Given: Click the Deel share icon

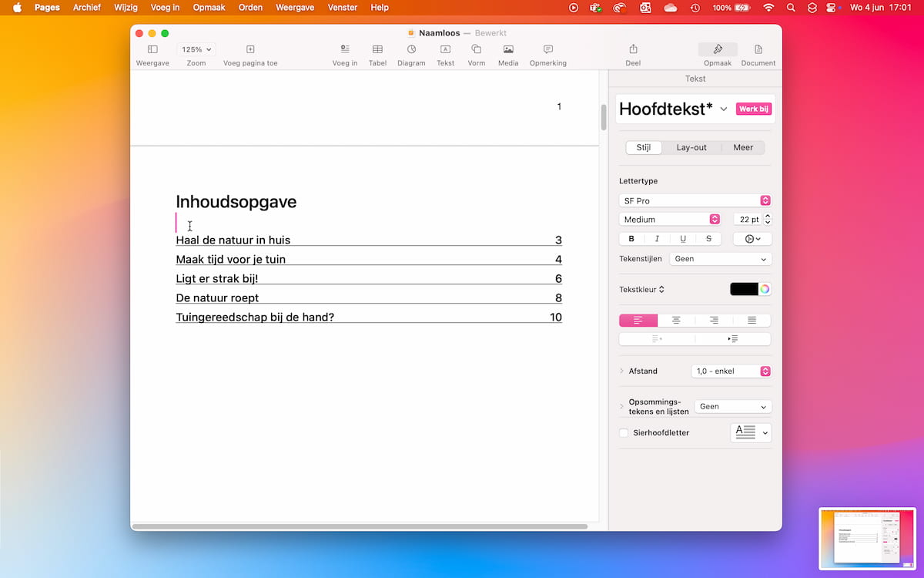Looking at the screenshot, I should coord(633,50).
